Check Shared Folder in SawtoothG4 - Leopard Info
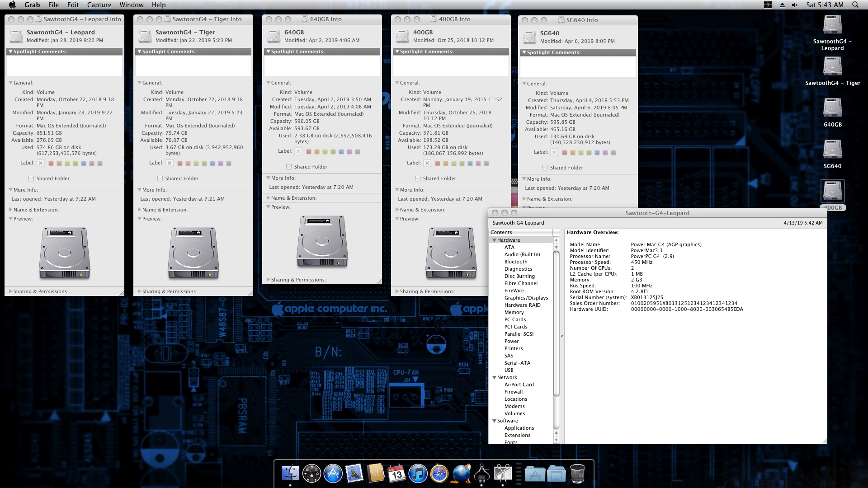The height and width of the screenshot is (488, 868). click(31, 178)
